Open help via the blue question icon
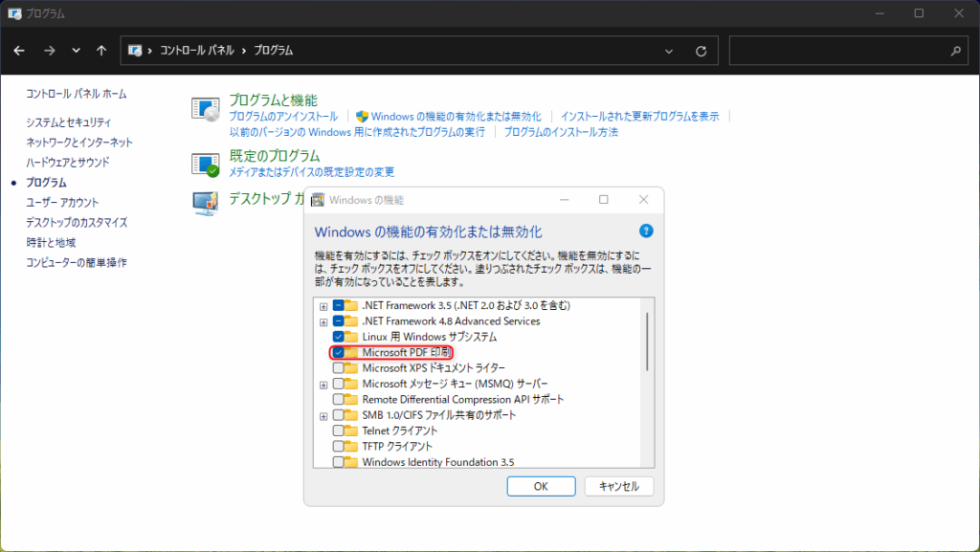The image size is (980, 552). 646,232
